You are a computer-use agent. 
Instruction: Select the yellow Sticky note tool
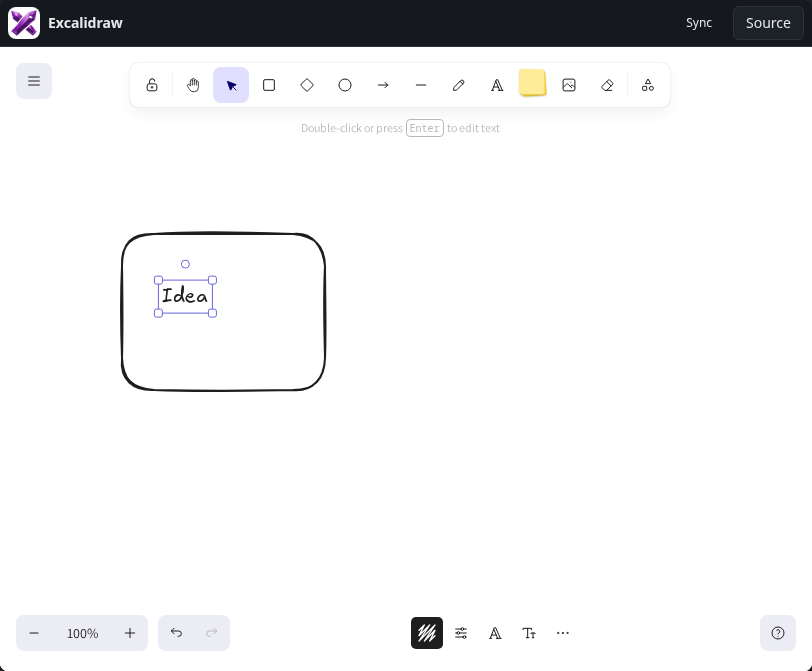tap(532, 83)
